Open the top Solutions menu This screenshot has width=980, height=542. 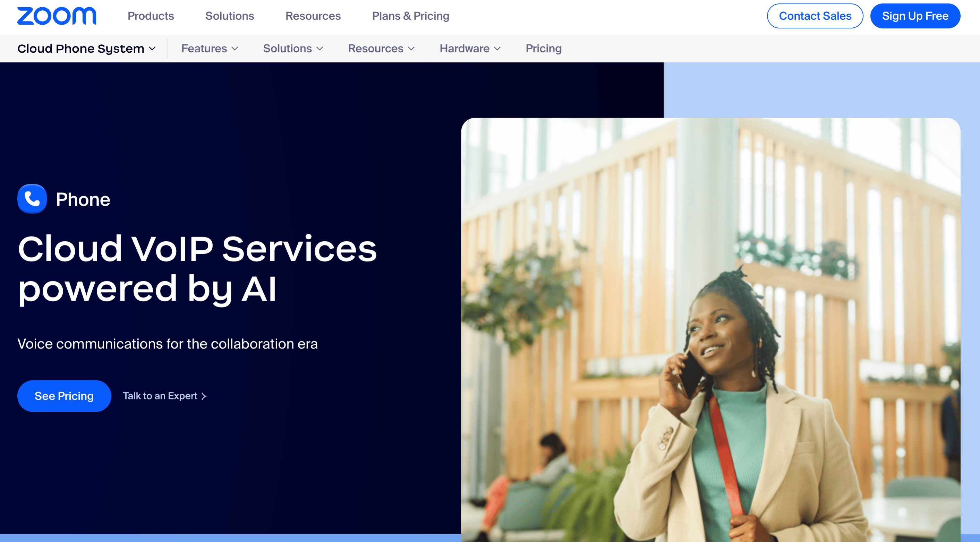tap(229, 16)
